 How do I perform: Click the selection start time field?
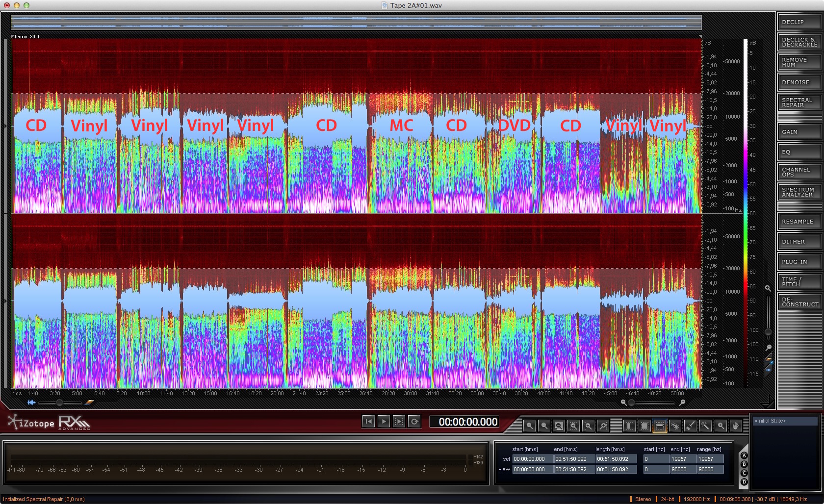point(533,459)
